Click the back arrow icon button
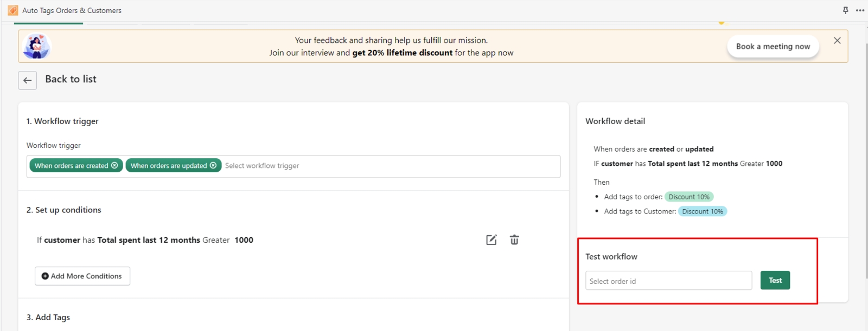The image size is (868, 331). pos(27,80)
